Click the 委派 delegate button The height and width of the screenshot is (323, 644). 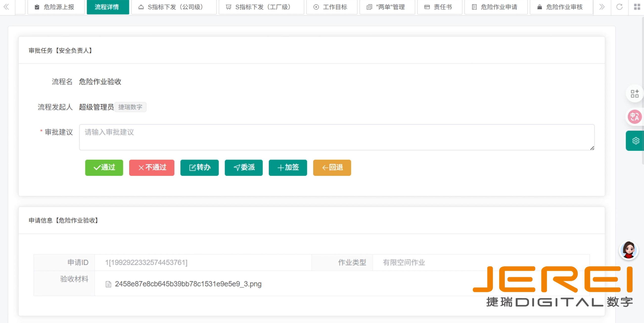pyautogui.click(x=244, y=167)
